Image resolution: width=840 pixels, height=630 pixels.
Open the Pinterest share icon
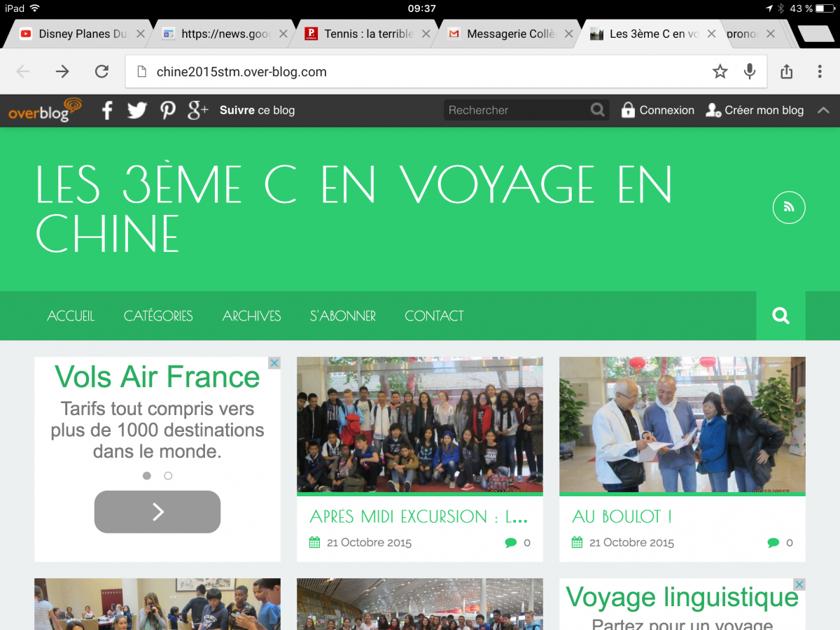click(167, 110)
